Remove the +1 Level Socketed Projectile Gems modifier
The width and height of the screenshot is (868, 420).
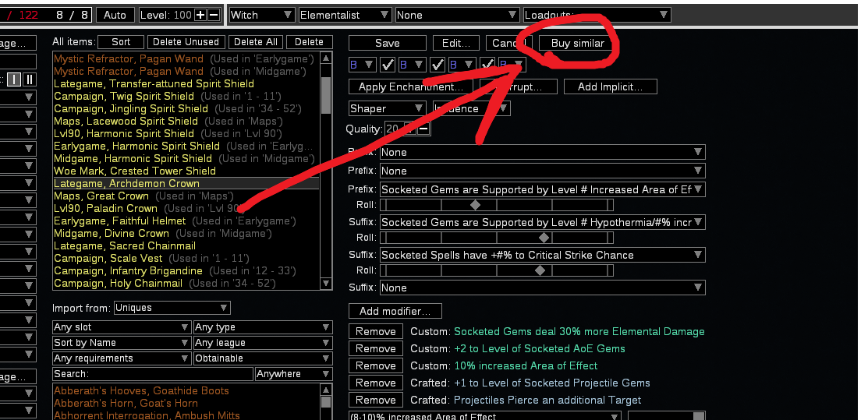click(x=376, y=383)
